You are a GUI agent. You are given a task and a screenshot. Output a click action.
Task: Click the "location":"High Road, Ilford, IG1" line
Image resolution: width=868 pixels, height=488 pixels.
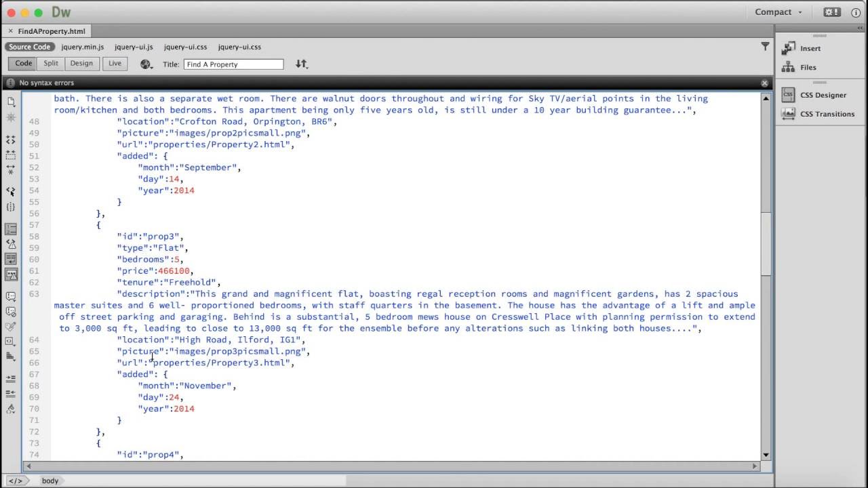pos(211,340)
